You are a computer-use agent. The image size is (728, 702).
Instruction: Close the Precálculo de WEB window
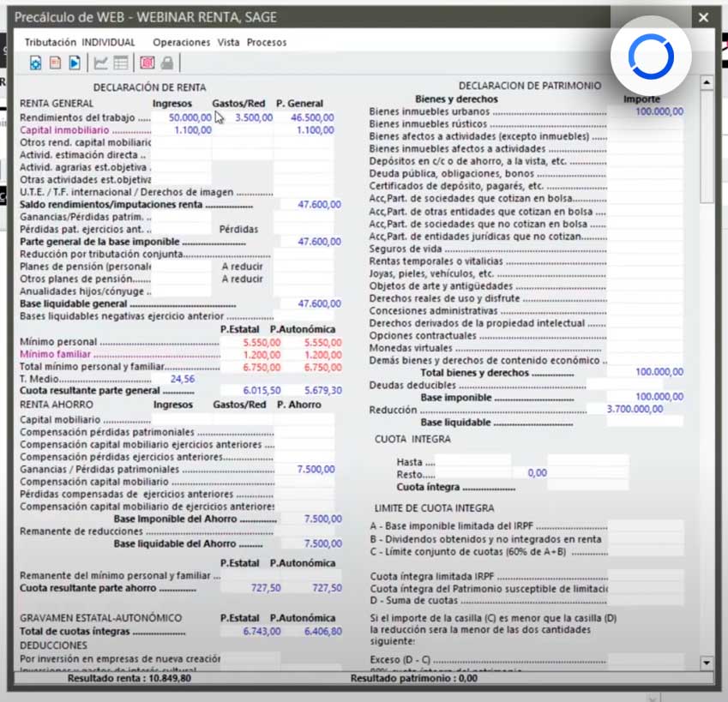(703, 17)
